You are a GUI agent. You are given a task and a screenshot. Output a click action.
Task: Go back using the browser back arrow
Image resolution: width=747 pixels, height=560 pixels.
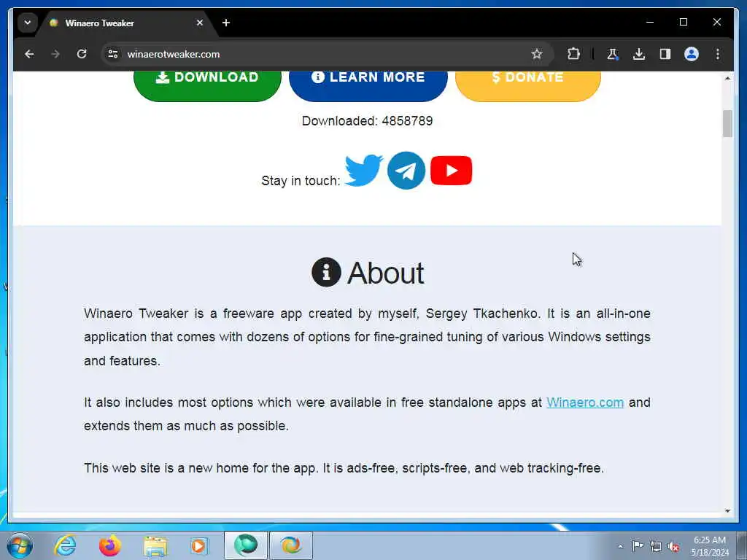(x=29, y=54)
